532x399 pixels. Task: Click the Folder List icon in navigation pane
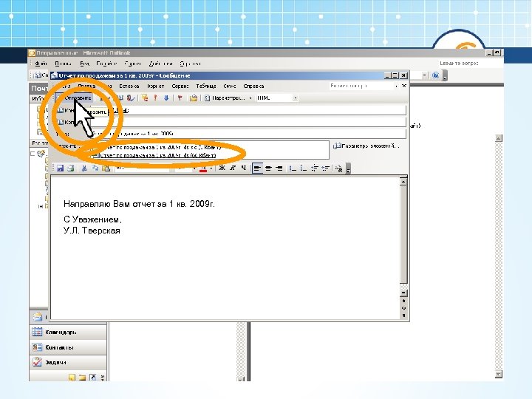[82, 378]
